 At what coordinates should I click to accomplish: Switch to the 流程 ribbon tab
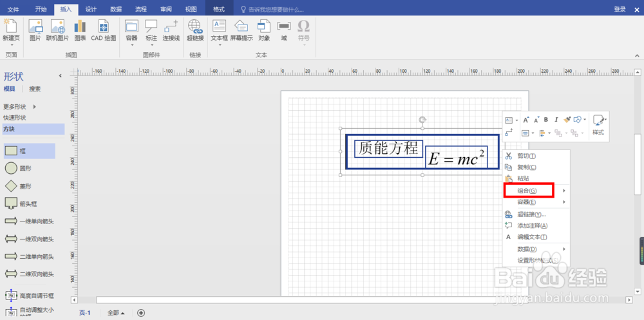click(x=141, y=9)
